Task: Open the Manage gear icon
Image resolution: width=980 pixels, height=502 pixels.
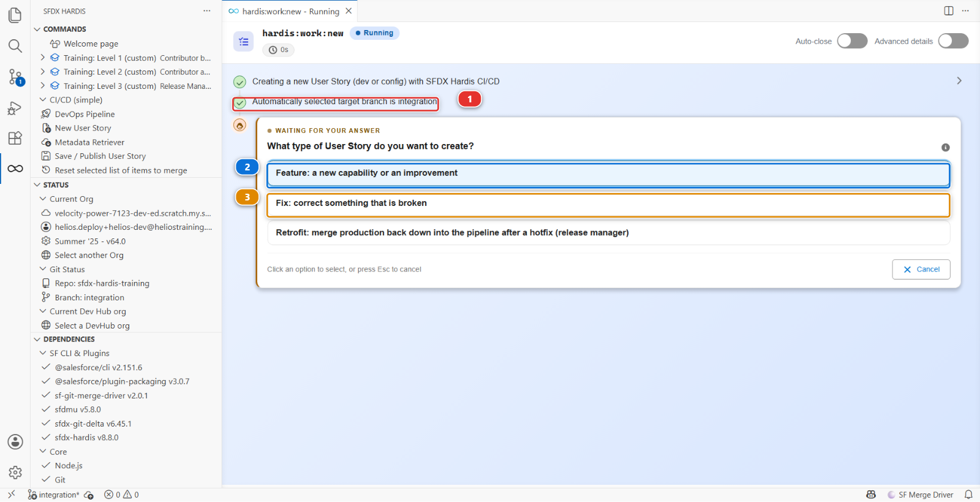Action: (x=15, y=473)
